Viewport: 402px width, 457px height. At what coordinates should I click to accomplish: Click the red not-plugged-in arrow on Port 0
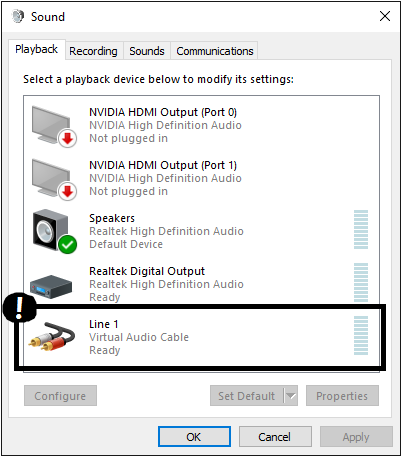point(68,138)
